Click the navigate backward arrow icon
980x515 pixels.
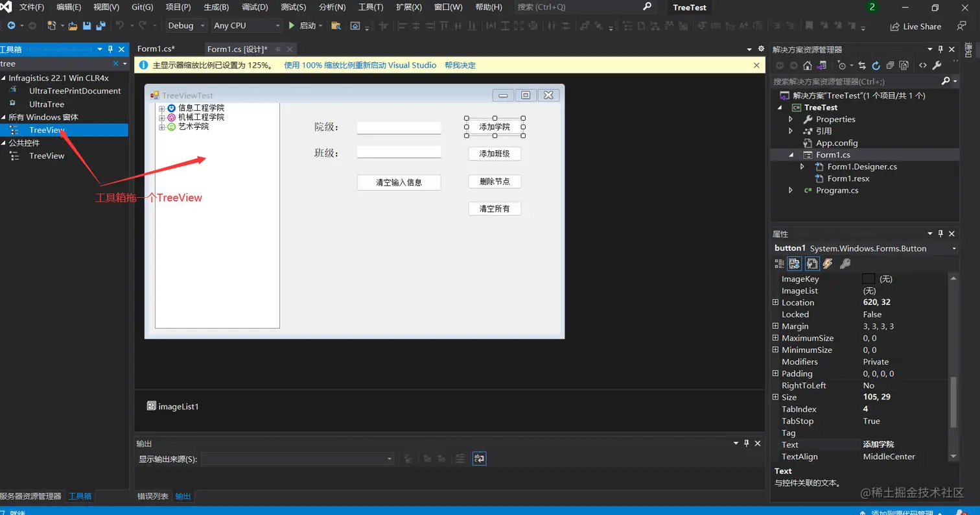click(x=11, y=26)
